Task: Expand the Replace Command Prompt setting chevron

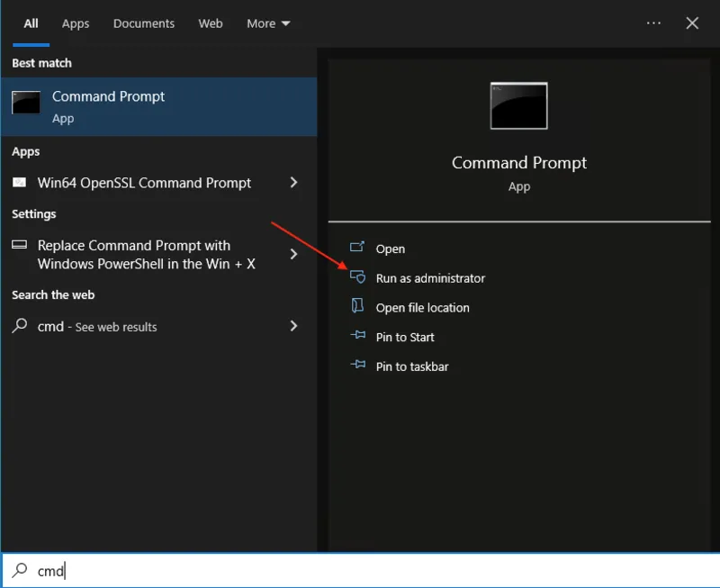Action: 293,254
